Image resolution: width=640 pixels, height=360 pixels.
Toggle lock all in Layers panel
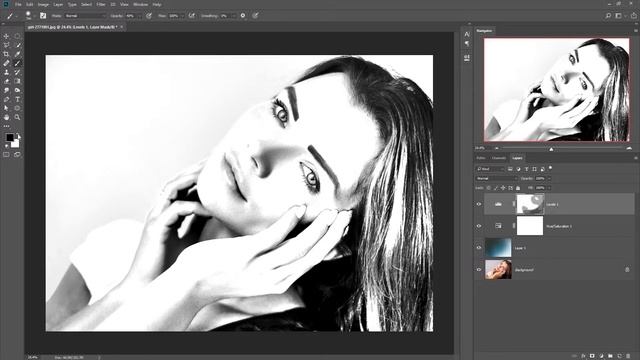point(518,188)
